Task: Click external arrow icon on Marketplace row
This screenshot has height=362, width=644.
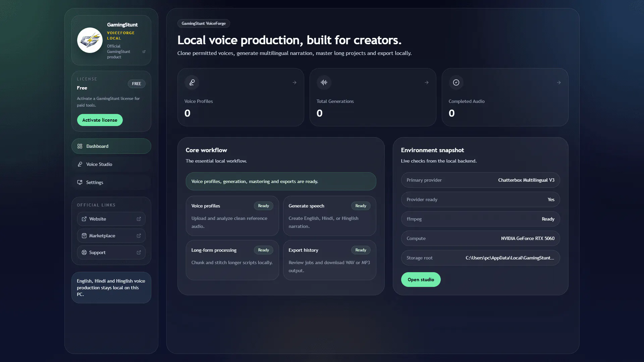Action: tap(139, 236)
